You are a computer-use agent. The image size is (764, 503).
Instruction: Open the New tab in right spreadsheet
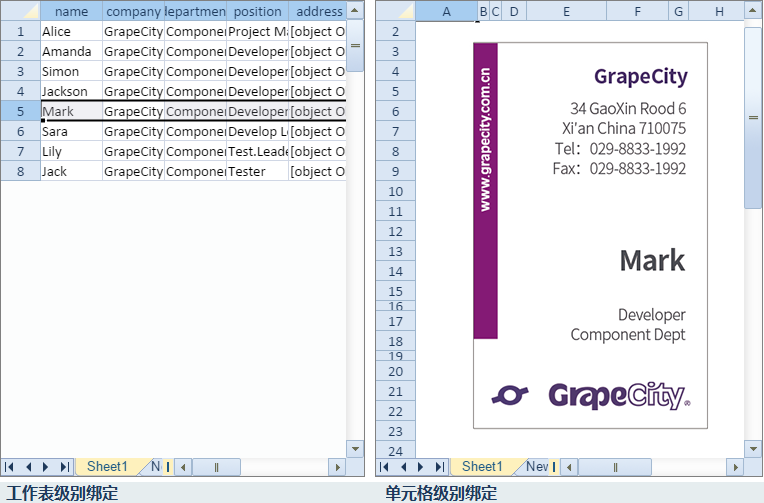coord(537,467)
